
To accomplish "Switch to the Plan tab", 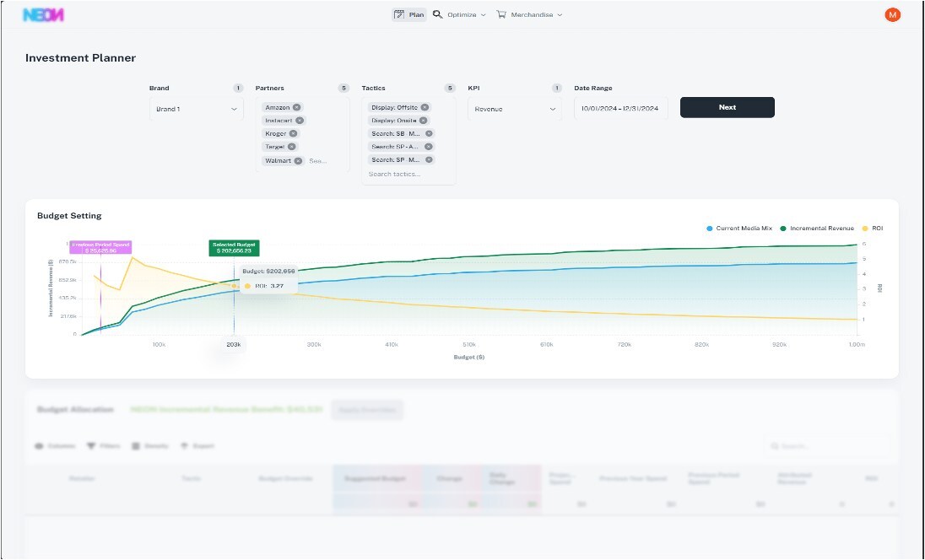I will click(x=409, y=15).
